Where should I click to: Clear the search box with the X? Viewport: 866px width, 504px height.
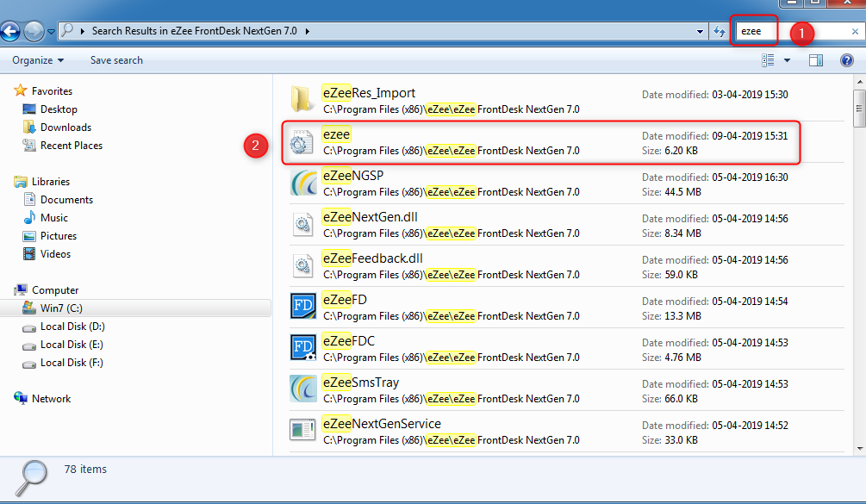[855, 32]
